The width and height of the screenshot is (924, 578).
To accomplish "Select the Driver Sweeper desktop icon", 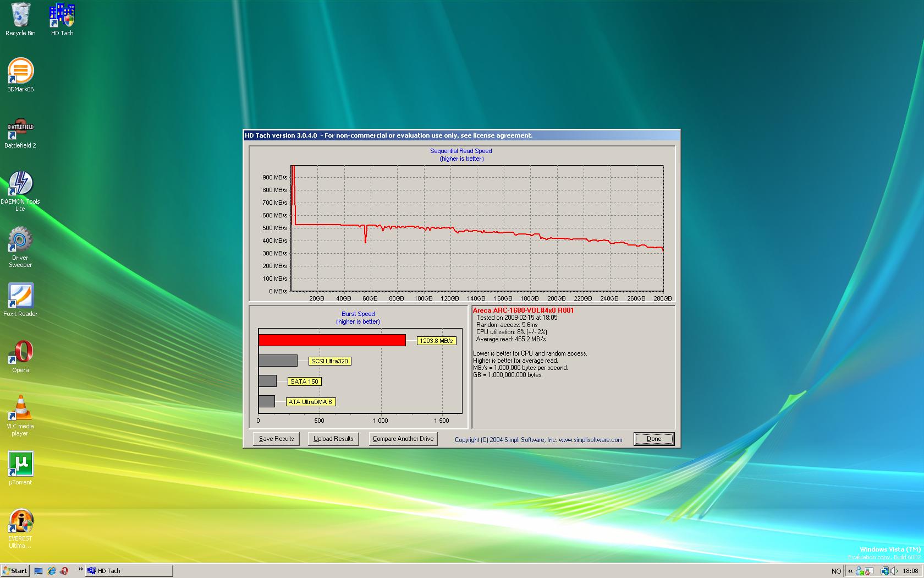I will (20, 247).
